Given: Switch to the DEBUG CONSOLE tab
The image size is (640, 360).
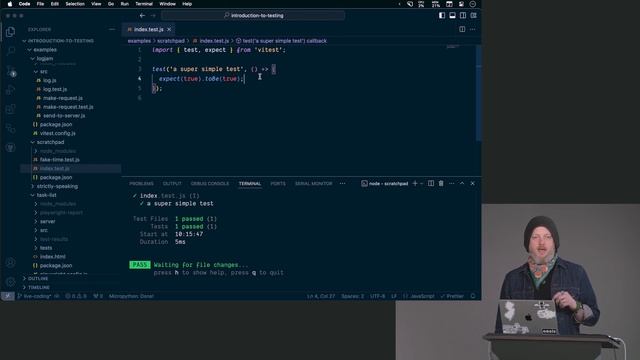Looking at the screenshot, I should pyautogui.click(x=210, y=184).
